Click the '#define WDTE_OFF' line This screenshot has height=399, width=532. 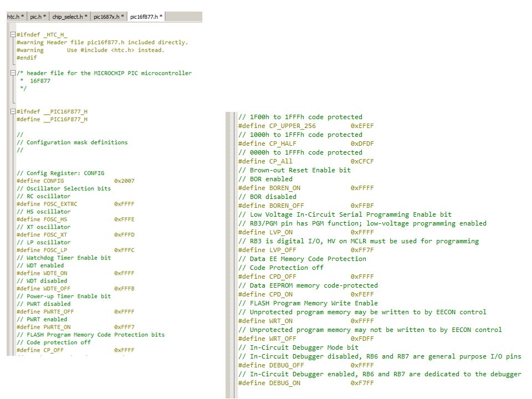(75, 289)
